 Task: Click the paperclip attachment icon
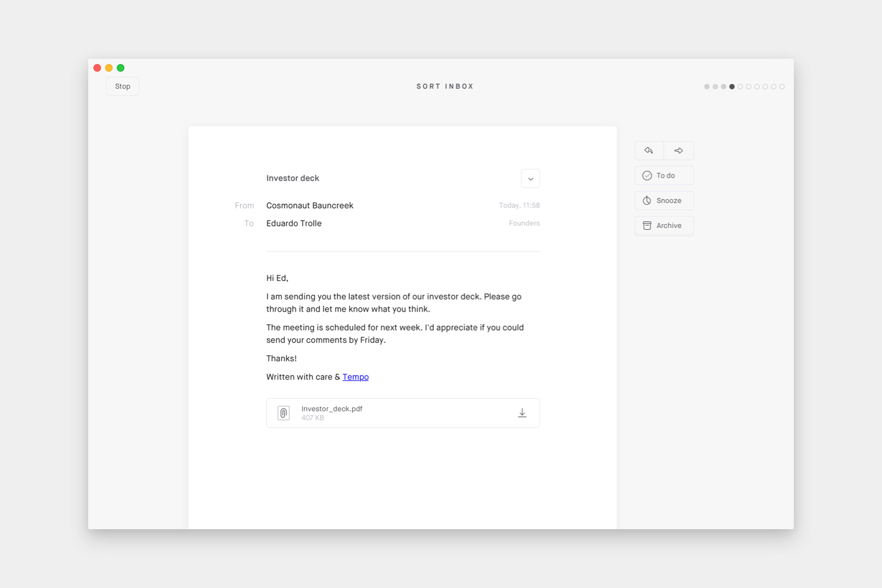pyautogui.click(x=283, y=413)
